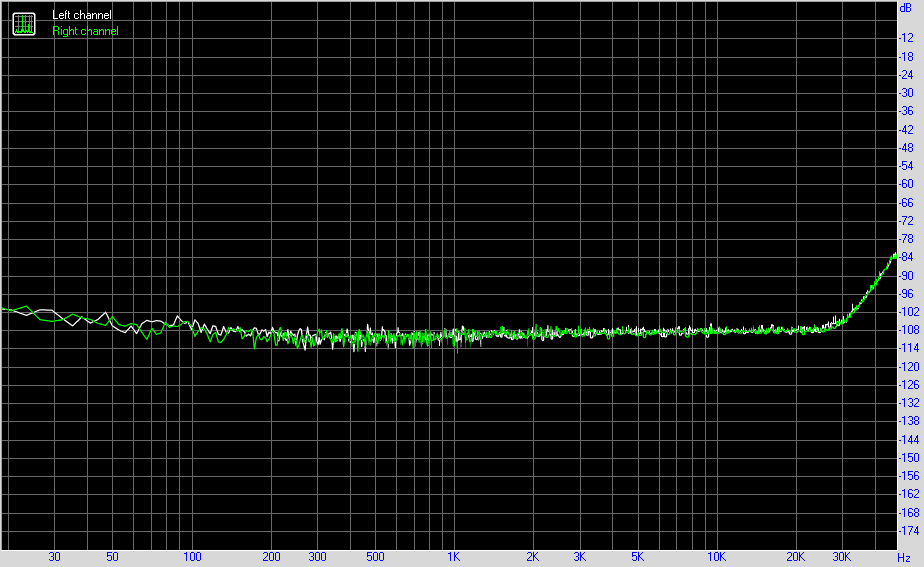924x567 pixels.
Task: Click the 500 Hz frequency label
Action: [375, 557]
